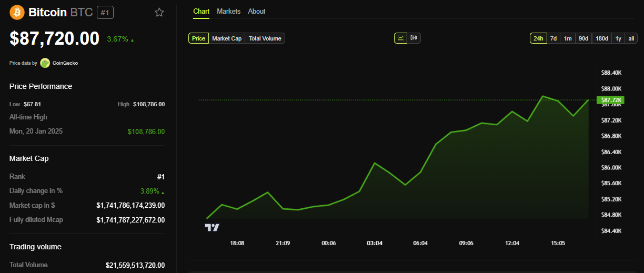Select the 24h time range
644x273 pixels.
coord(538,38)
